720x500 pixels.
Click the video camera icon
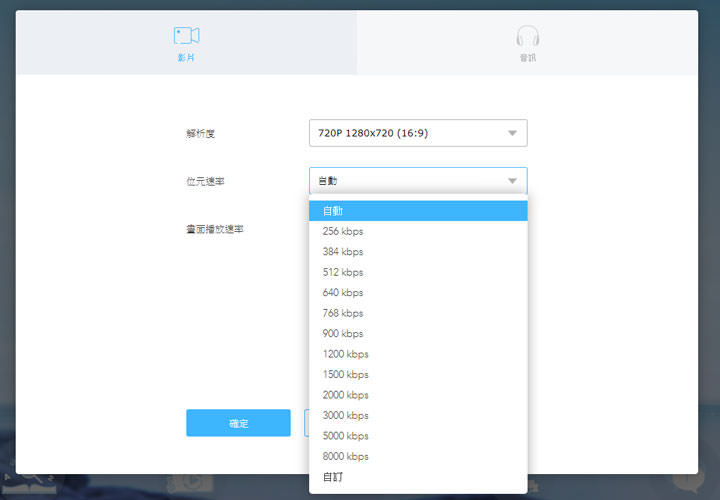click(186, 35)
